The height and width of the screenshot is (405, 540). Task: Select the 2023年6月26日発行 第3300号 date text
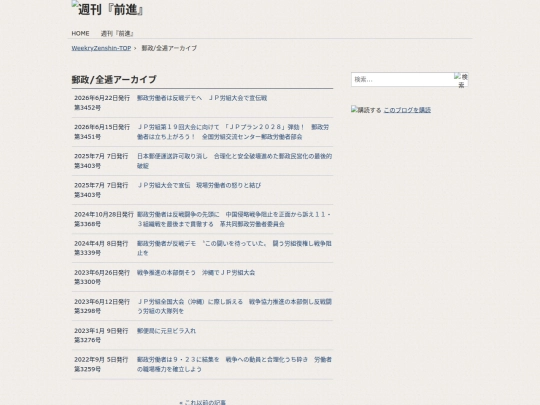(102, 277)
